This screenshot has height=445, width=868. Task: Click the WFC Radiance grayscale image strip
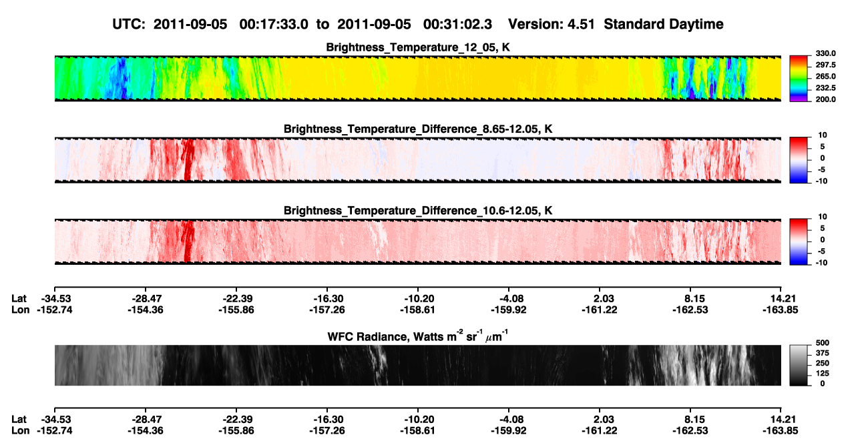point(417,365)
